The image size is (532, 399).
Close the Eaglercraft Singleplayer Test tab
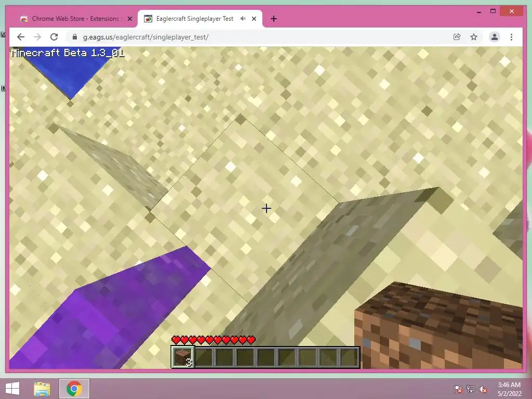tap(254, 19)
